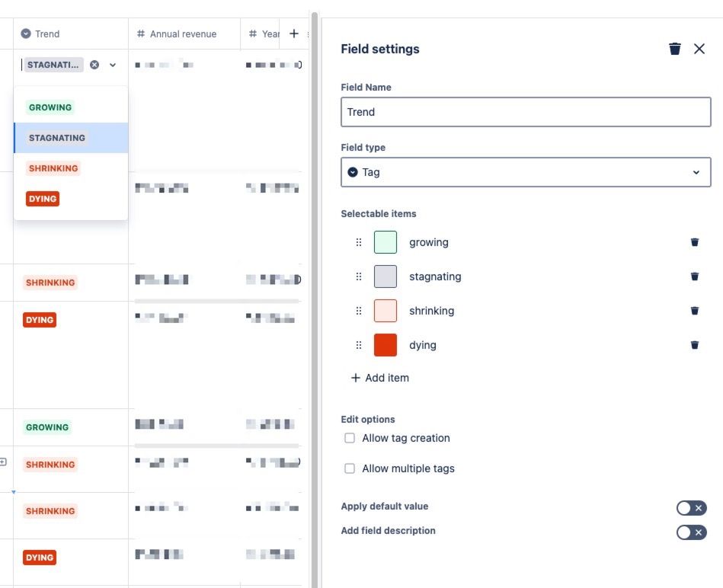Click the GROWING tag in the table rows

click(x=47, y=427)
